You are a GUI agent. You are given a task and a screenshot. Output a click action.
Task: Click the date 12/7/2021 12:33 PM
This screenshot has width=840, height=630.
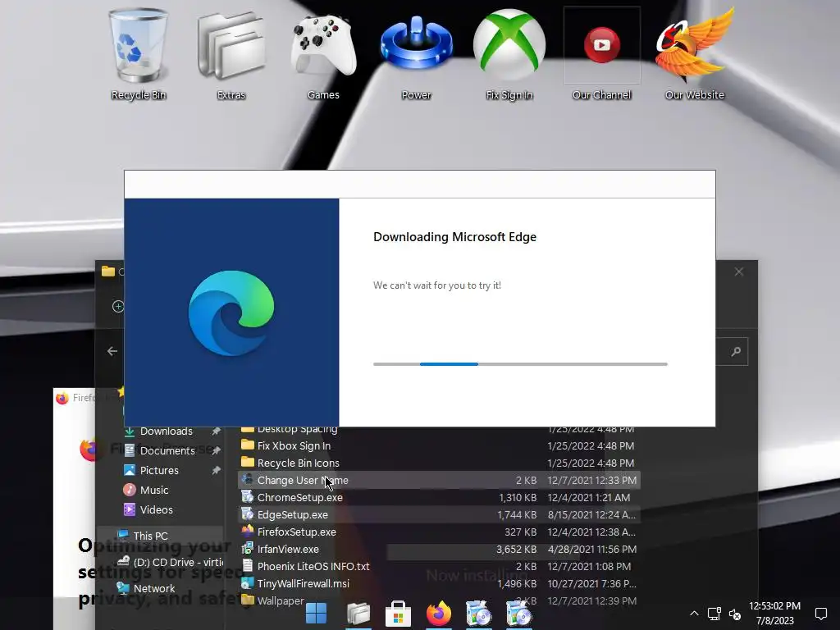pyautogui.click(x=592, y=480)
